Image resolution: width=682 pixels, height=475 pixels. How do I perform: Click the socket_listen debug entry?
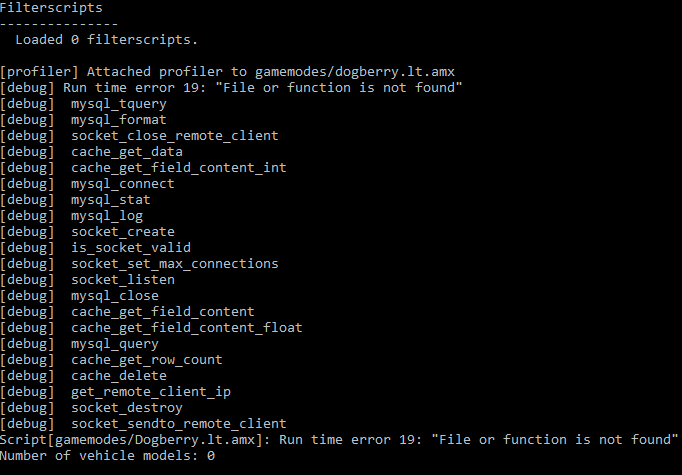click(87, 280)
